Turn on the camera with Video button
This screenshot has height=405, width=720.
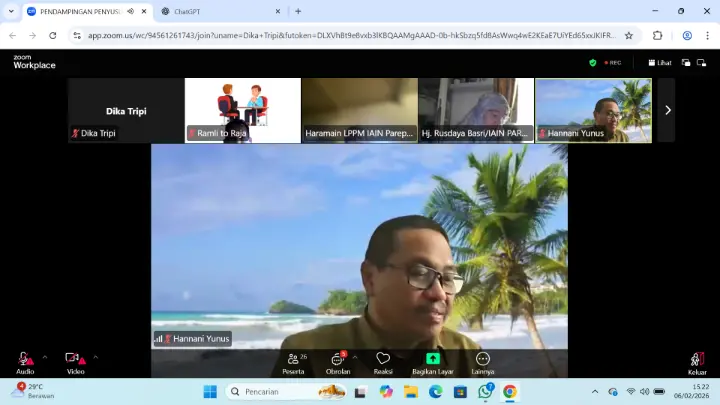[x=75, y=360]
